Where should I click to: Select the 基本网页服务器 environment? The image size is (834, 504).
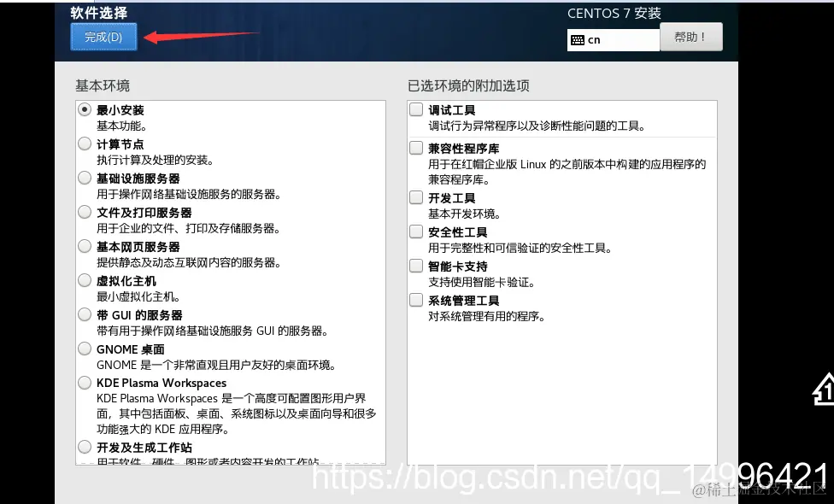(x=85, y=246)
